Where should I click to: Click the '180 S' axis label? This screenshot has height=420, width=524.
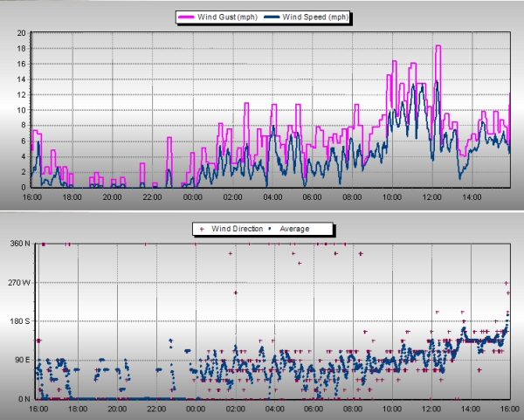(x=18, y=322)
